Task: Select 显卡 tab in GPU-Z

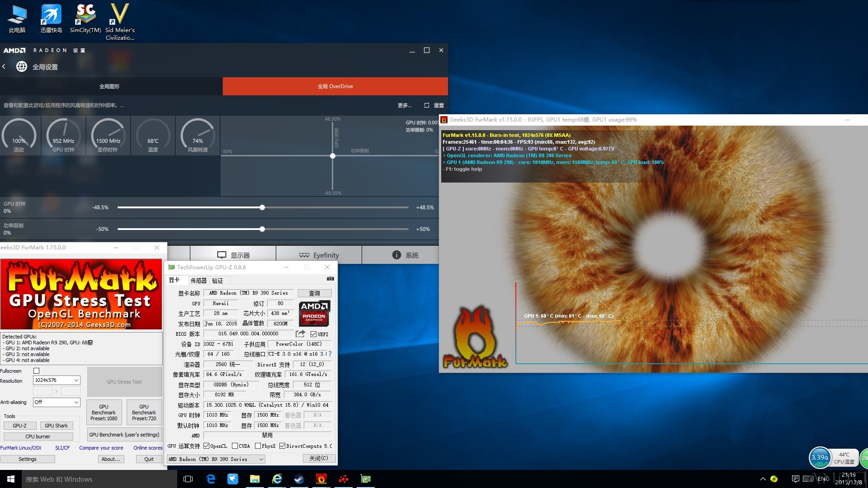Action: 175,280
